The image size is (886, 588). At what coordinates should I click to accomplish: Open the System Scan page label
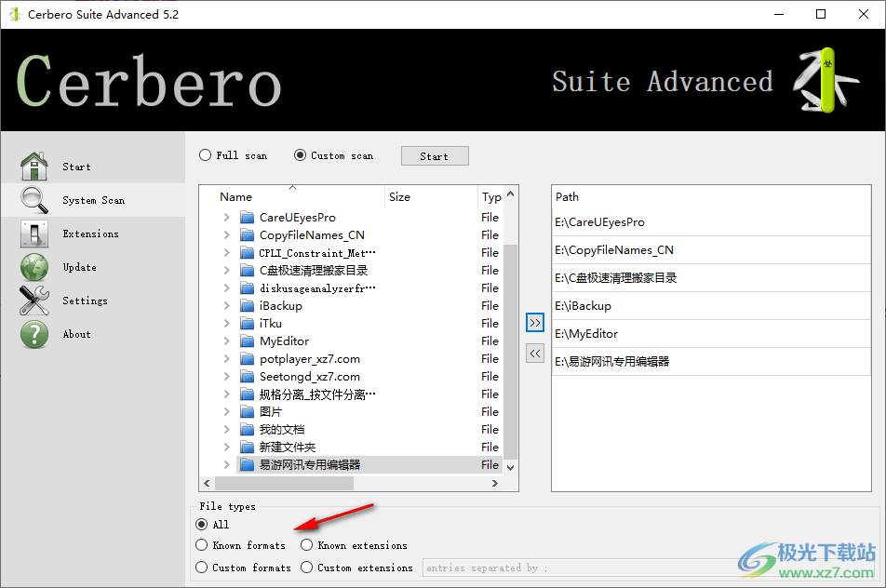[x=93, y=200]
